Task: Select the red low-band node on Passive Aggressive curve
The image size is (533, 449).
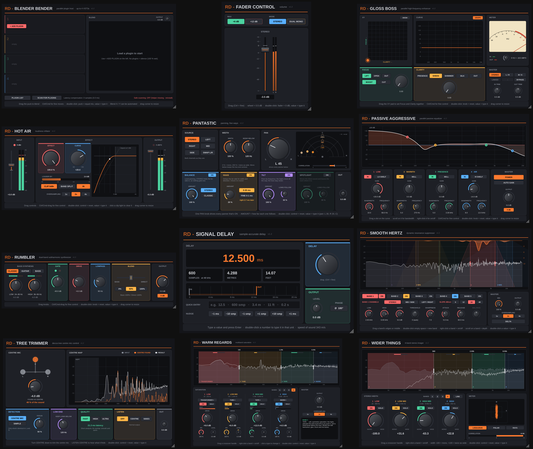Action: pos(407,137)
